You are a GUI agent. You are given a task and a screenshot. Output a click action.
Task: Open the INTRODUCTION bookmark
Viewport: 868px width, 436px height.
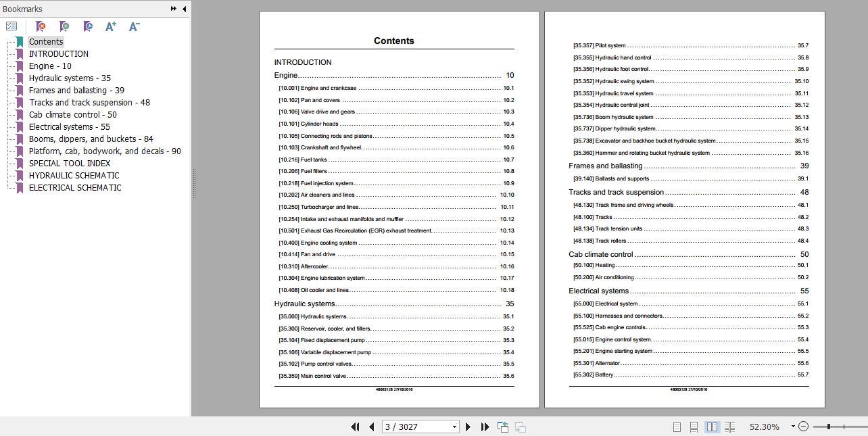[x=58, y=54]
